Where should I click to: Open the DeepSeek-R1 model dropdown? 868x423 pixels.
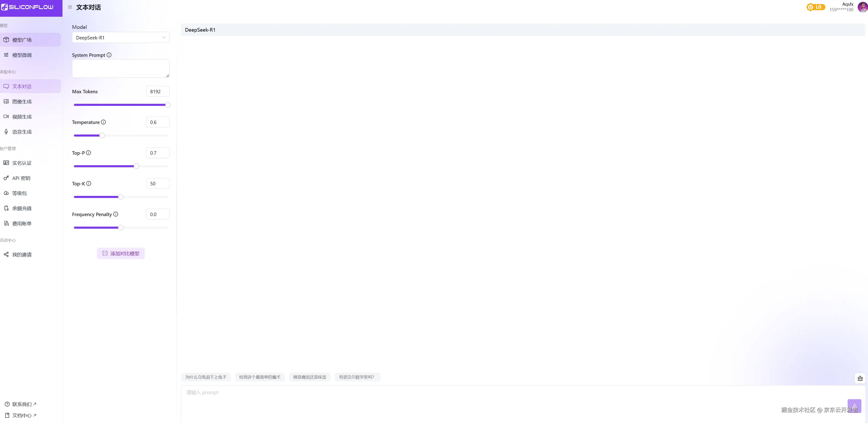[x=121, y=37]
